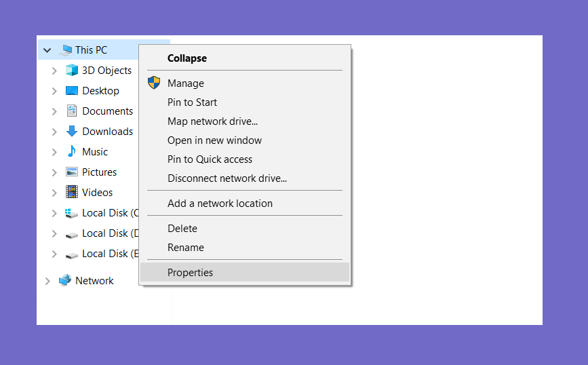Expand the Videos folder chevron
Screen dimensions: 588x365
tap(54, 193)
